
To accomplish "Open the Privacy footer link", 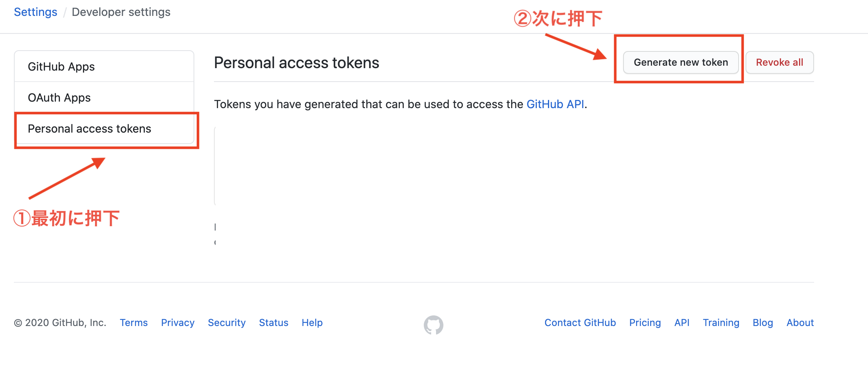I will 178,323.
